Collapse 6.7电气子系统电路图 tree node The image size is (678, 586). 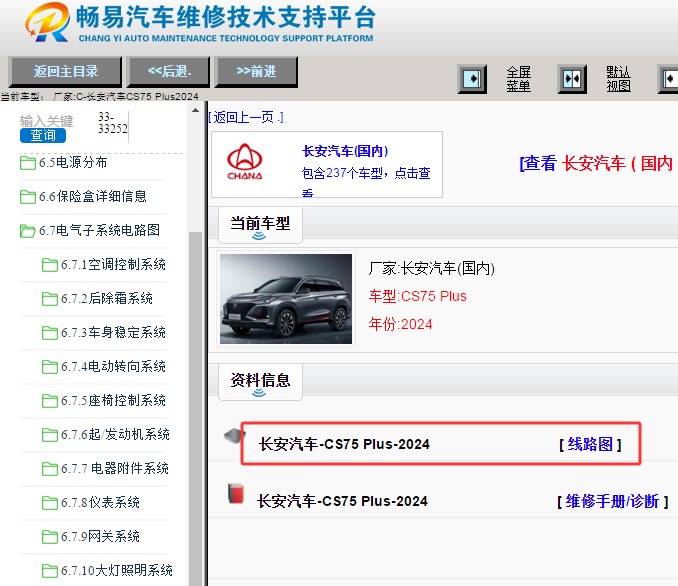99,231
